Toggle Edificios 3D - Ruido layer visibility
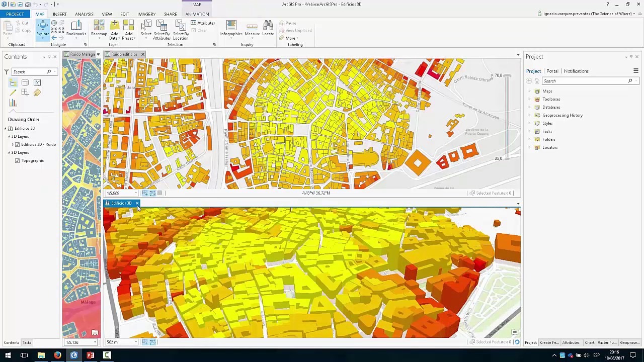Screen dimensions: 644x362 18,145
